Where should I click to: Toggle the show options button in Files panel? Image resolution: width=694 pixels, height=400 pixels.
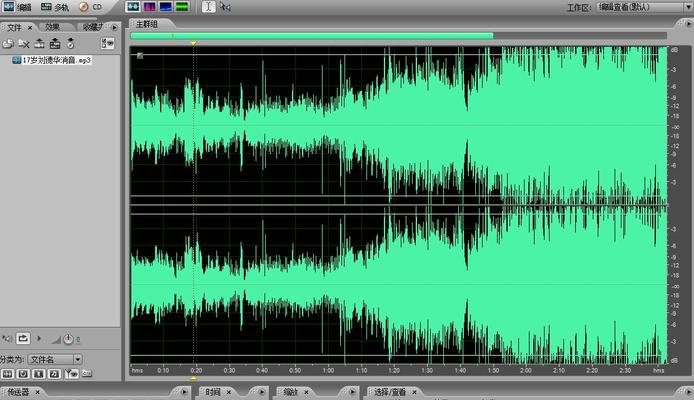pos(108,43)
